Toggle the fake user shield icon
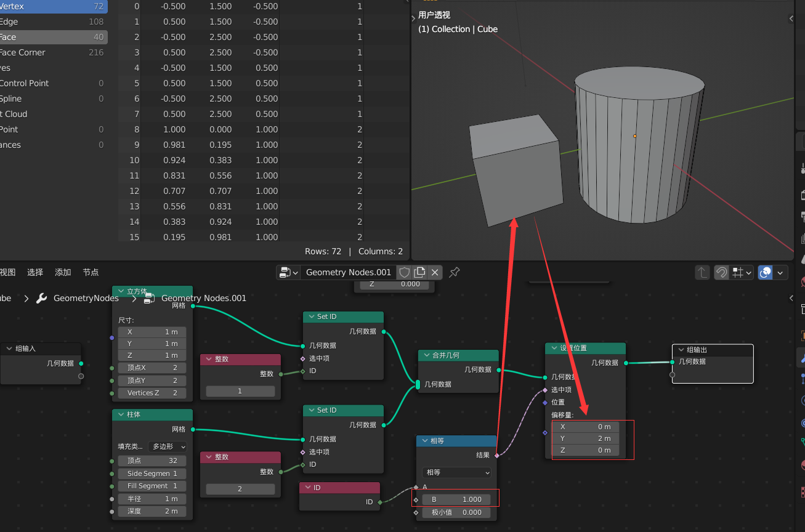The height and width of the screenshot is (532, 805). pyautogui.click(x=405, y=272)
